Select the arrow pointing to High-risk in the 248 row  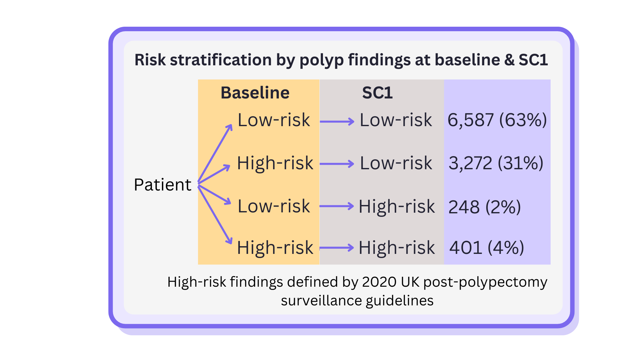[337, 206]
